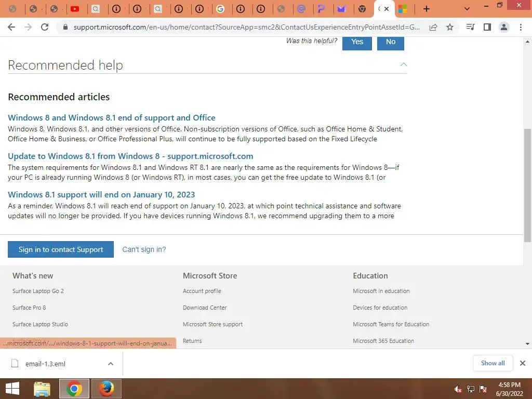Expand options for email-1.3.eml download
The height and width of the screenshot is (399, 532).
tap(111, 364)
